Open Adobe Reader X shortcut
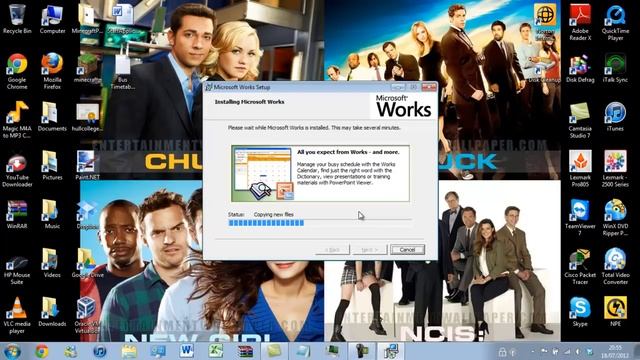This screenshot has height=360, width=640. coord(580,22)
